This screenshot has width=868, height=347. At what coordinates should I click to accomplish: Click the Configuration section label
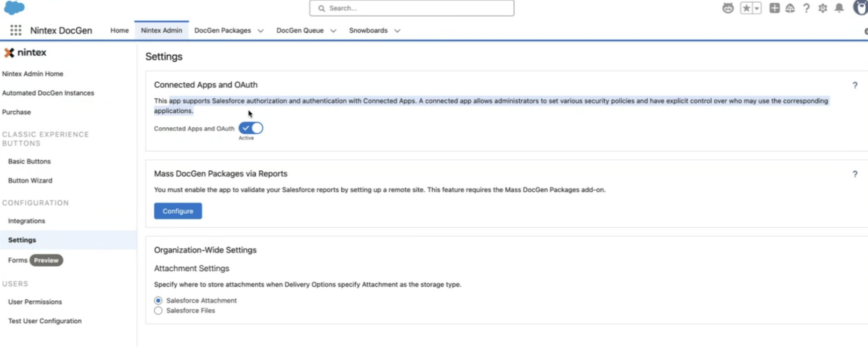pyautogui.click(x=35, y=203)
